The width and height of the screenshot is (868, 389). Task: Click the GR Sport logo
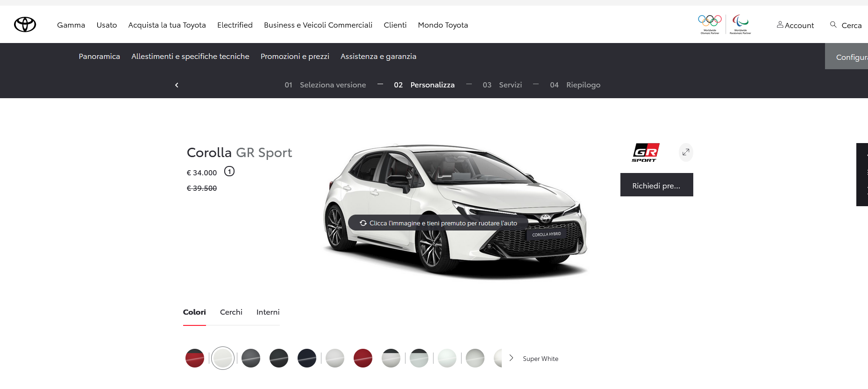coord(646,153)
